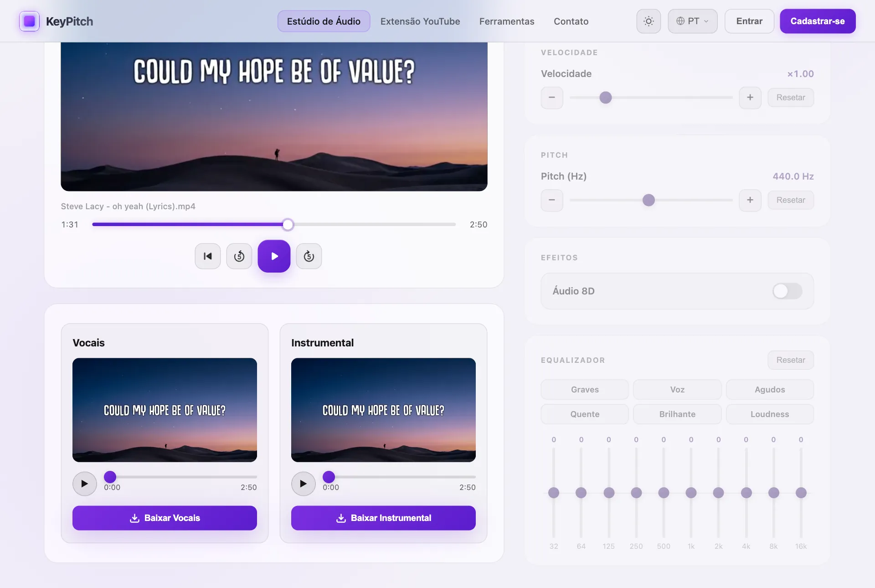Open the Estúdio de Áudio tab
The image size is (875, 588).
[x=324, y=21]
